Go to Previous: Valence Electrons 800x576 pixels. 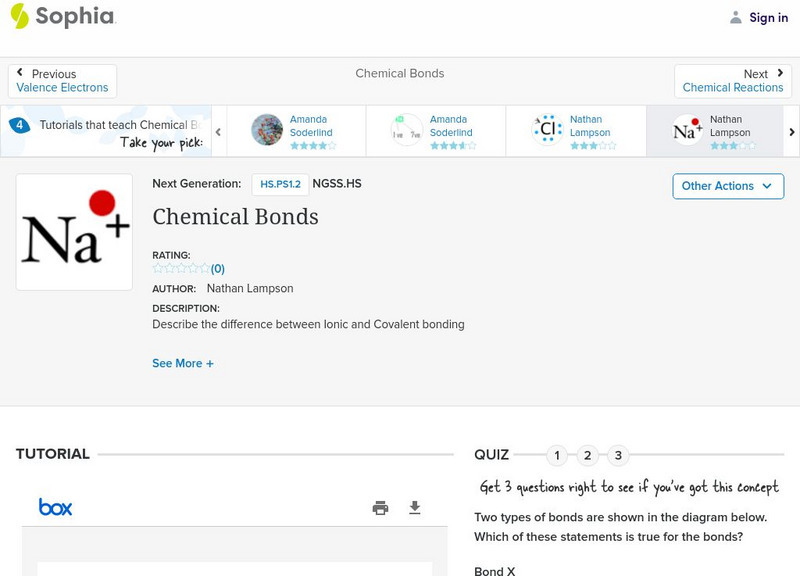62,81
